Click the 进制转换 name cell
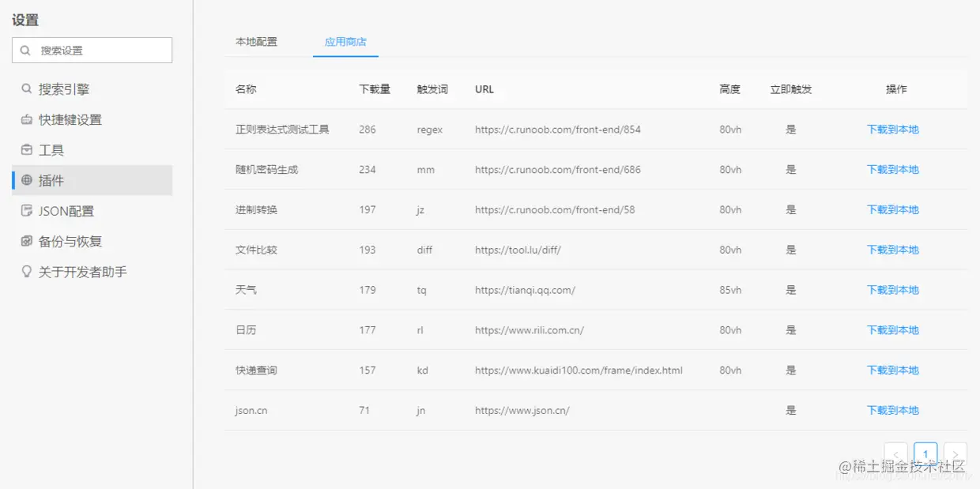 click(256, 210)
